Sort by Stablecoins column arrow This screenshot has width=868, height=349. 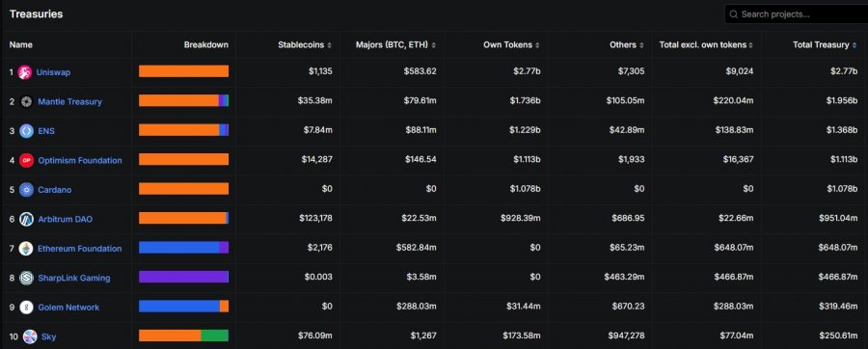330,45
